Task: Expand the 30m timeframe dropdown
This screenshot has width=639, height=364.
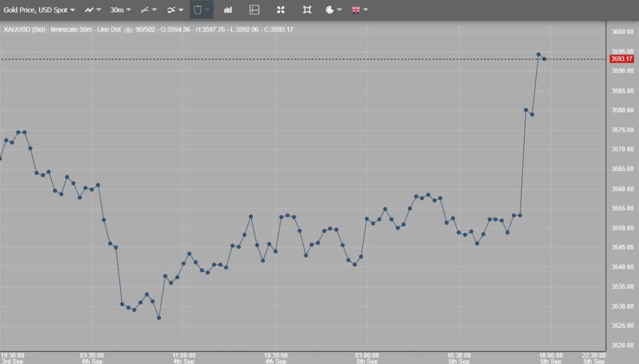Action: click(120, 10)
